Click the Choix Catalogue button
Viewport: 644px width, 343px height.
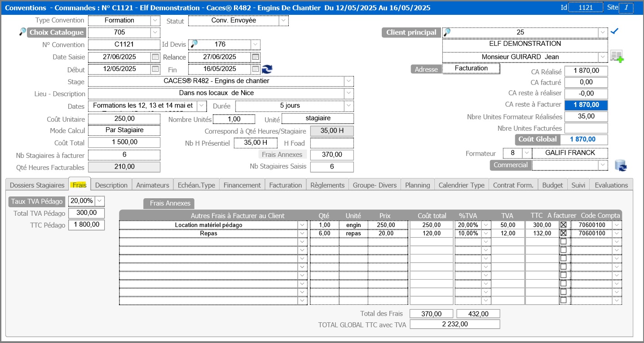point(57,32)
